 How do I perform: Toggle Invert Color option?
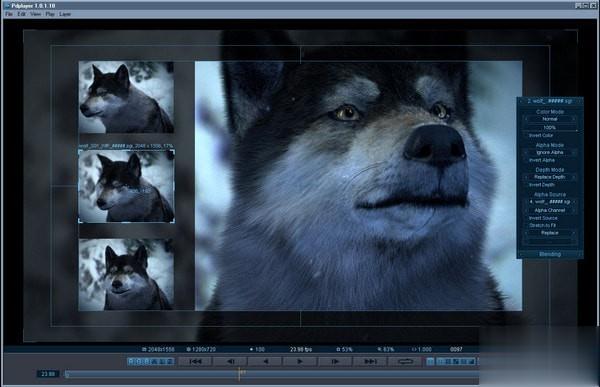coord(541,136)
